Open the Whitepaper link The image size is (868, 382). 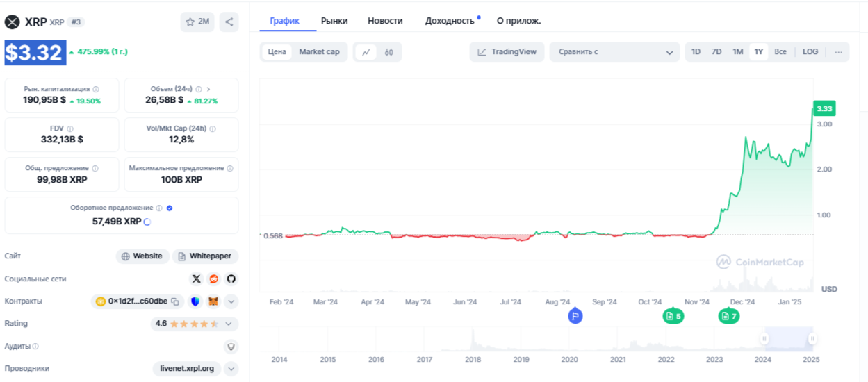click(x=205, y=256)
